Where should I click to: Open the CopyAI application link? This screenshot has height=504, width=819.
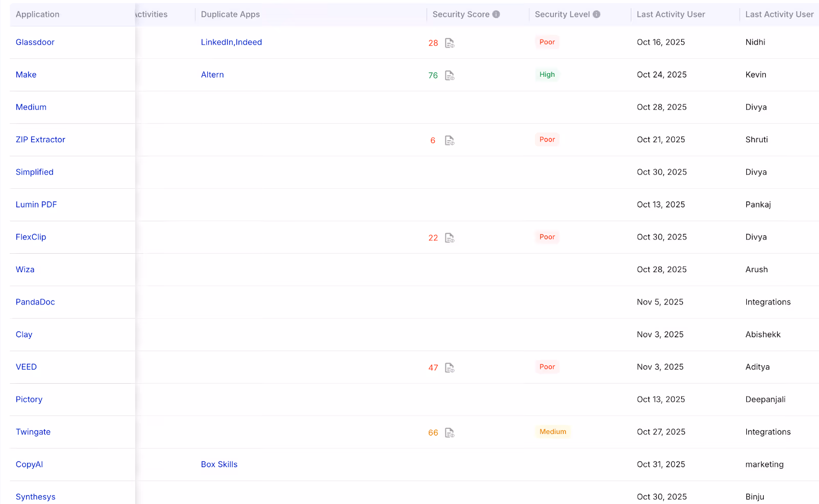tap(29, 465)
